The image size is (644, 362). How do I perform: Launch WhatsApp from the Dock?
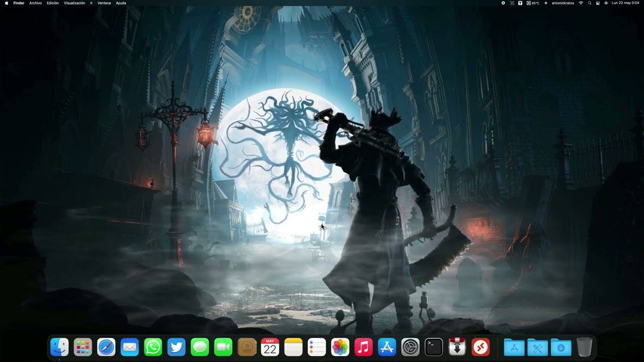coord(153,347)
